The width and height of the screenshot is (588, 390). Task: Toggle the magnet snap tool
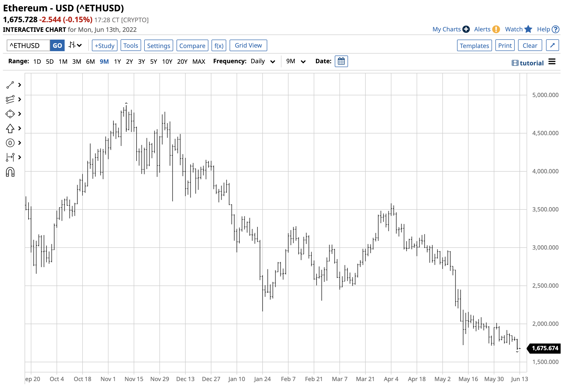click(x=10, y=172)
